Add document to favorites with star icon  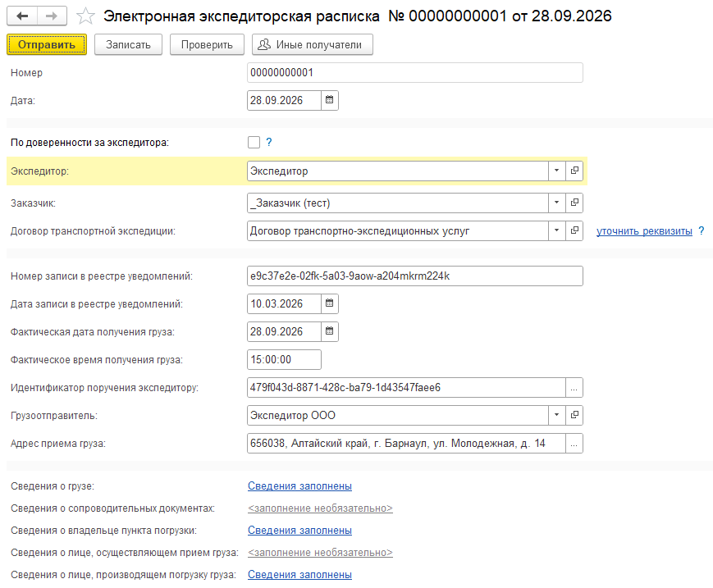(85, 16)
